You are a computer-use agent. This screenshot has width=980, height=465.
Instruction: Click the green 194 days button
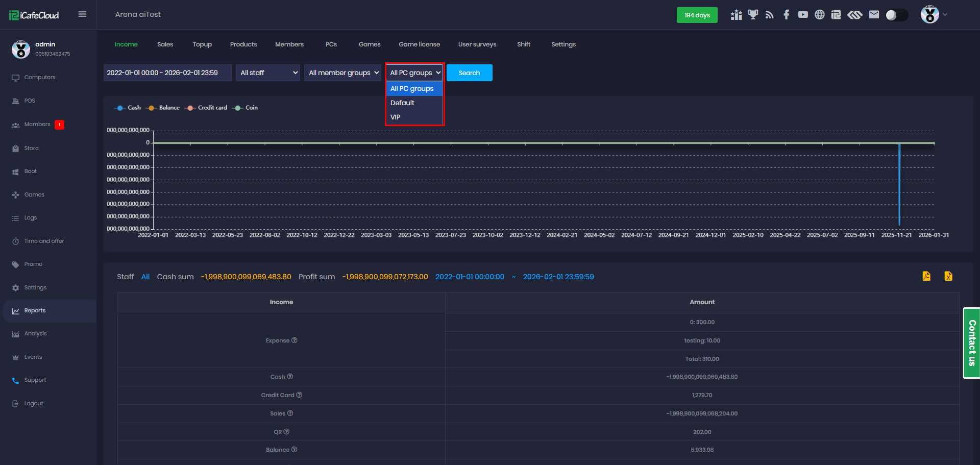pos(697,15)
